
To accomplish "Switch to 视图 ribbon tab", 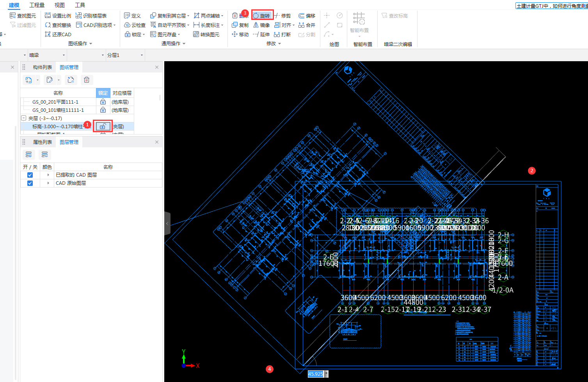I will (60, 5).
